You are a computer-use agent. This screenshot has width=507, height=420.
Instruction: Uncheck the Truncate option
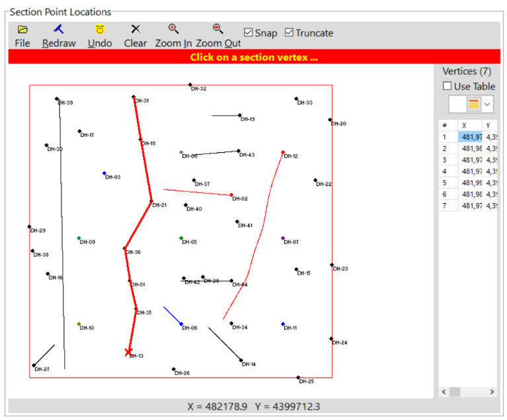coord(289,32)
